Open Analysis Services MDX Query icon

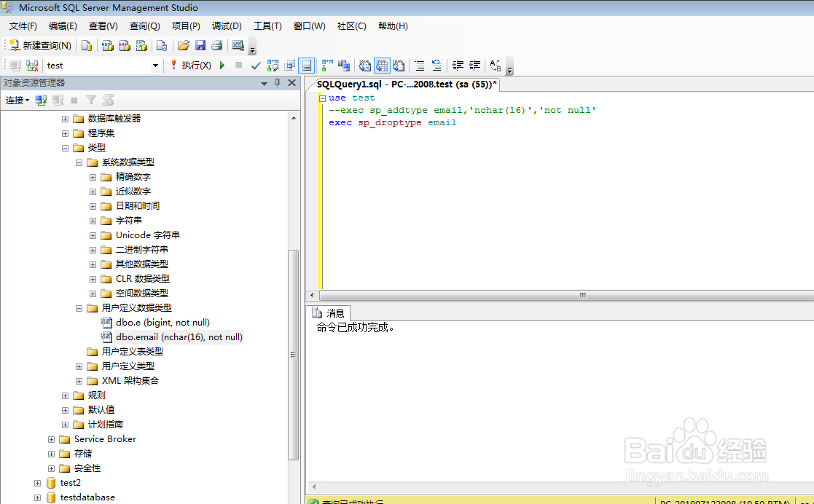pyautogui.click(x=107, y=46)
